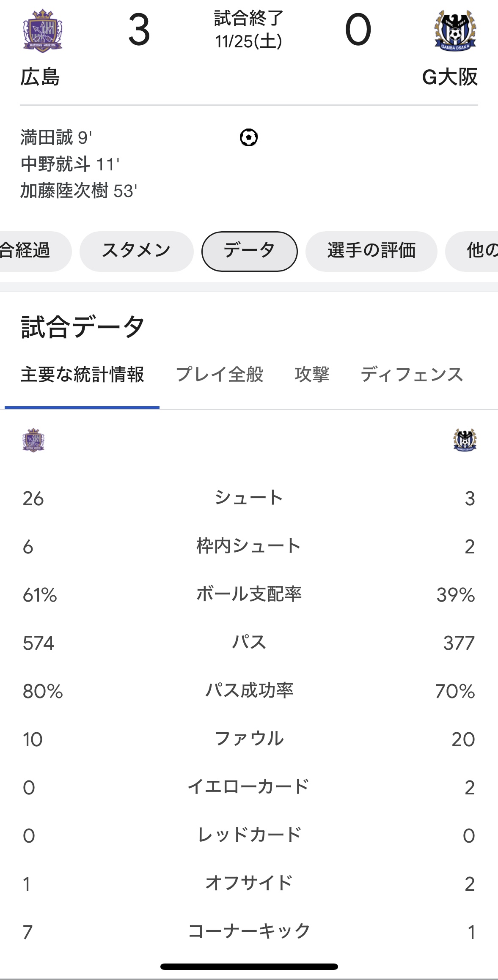Select the データ pill tab
Image resolution: width=498 pixels, height=980 pixels.
pos(249,251)
